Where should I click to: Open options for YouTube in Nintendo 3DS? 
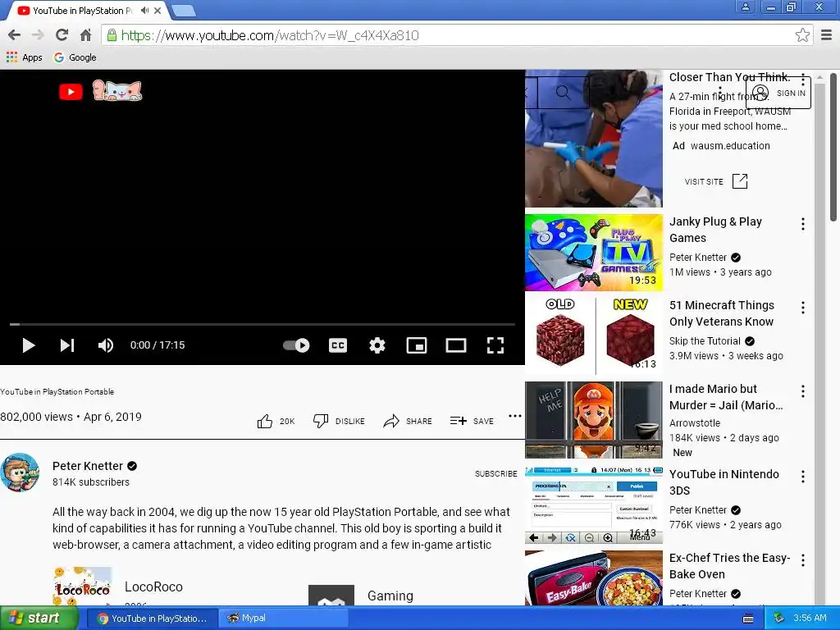pos(802,477)
